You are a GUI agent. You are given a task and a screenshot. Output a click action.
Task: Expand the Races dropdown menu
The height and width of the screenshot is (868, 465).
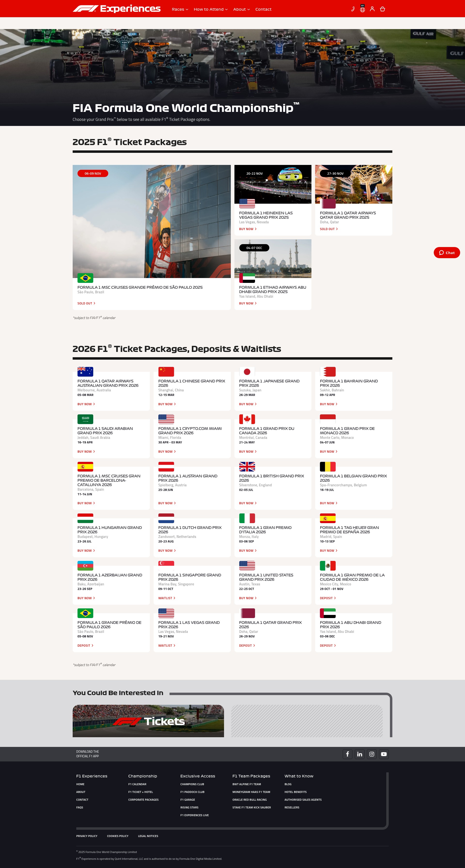[x=180, y=9]
